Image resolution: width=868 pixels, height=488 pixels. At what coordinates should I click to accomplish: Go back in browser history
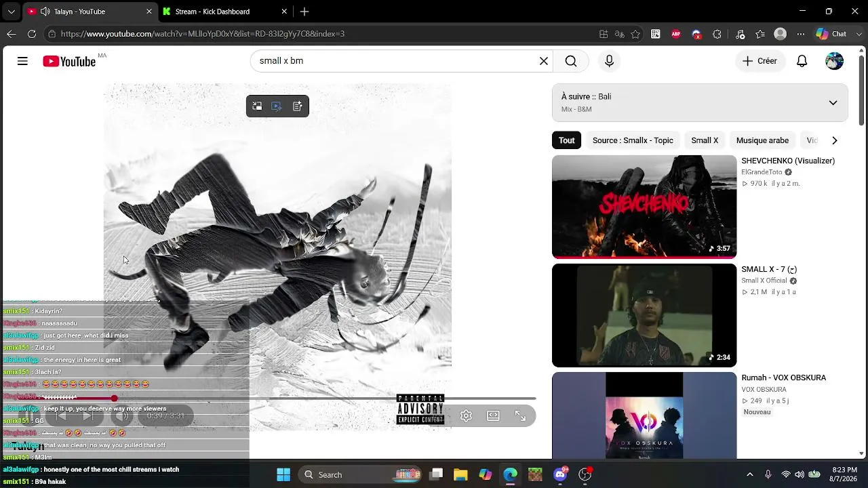pos(11,34)
